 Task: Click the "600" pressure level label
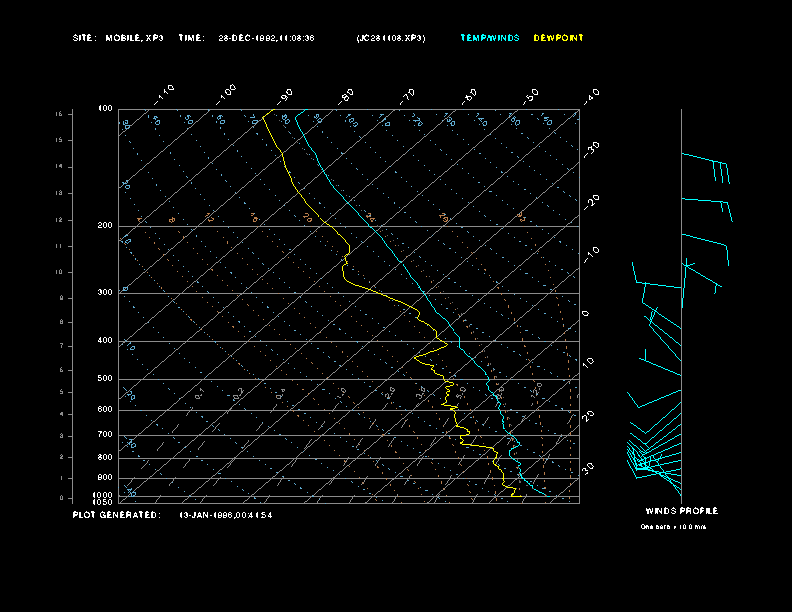tap(105, 410)
